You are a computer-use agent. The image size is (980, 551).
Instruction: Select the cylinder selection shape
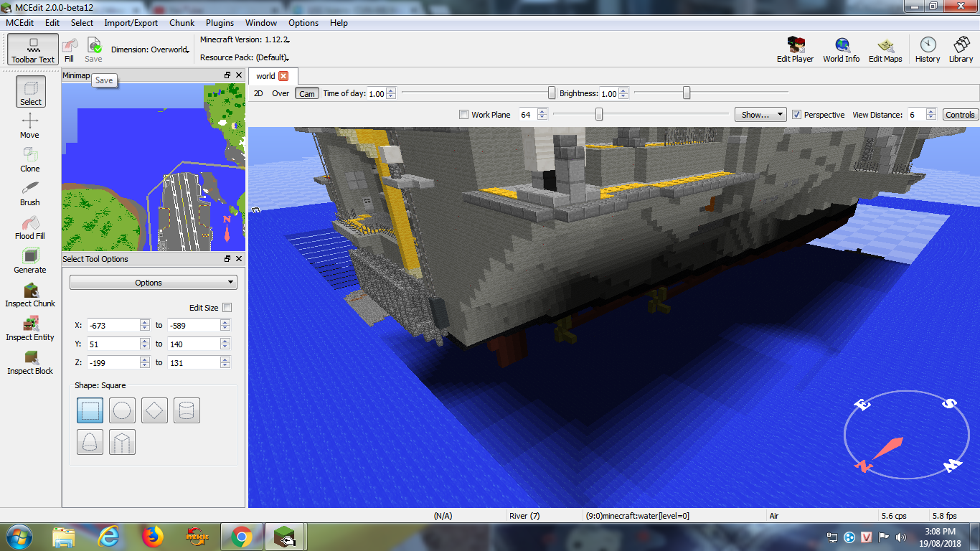coord(187,410)
